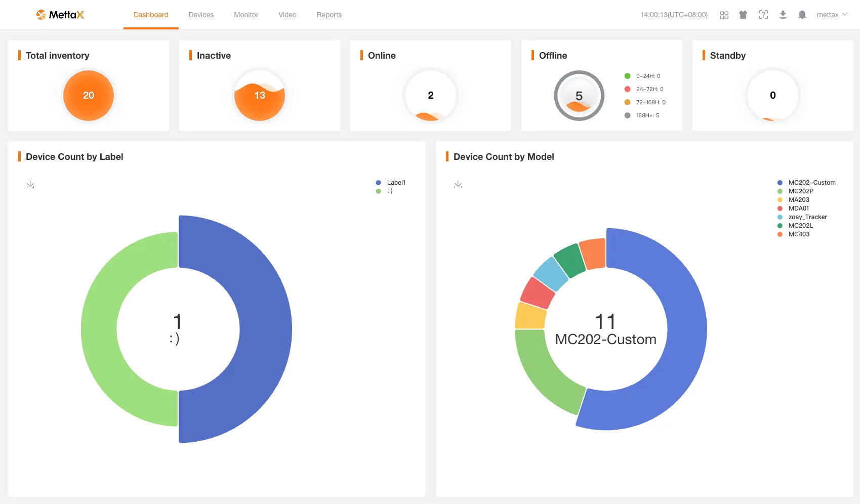The height and width of the screenshot is (504, 860).
Task: Open the download center icon in header
Action: tap(783, 15)
